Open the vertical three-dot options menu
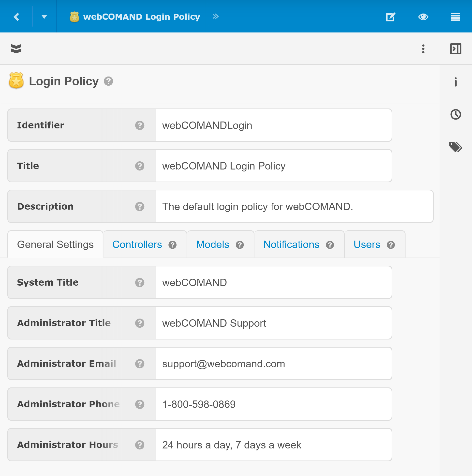This screenshot has height=476, width=472. 423,49
